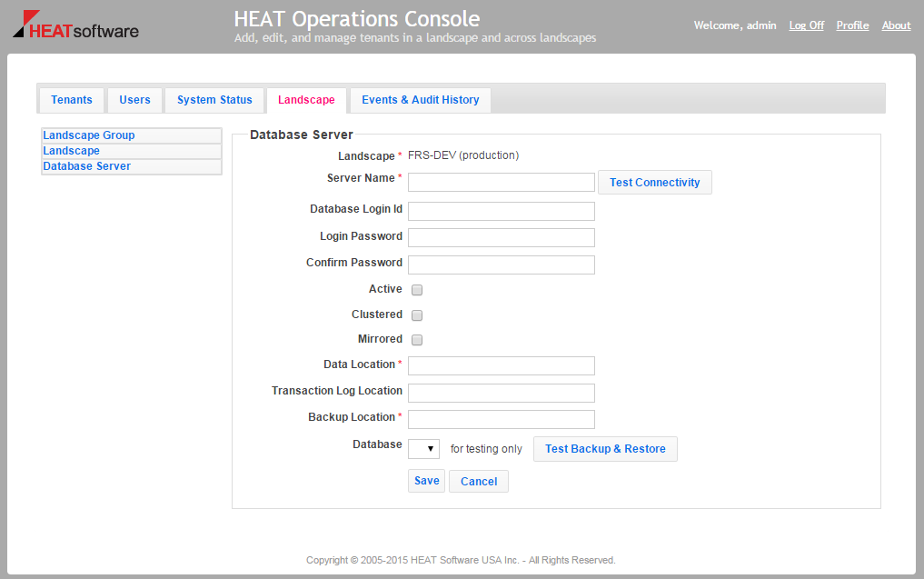924x579 pixels.
Task: Focus the Database Login Id field
Action: tap(501, 211)
